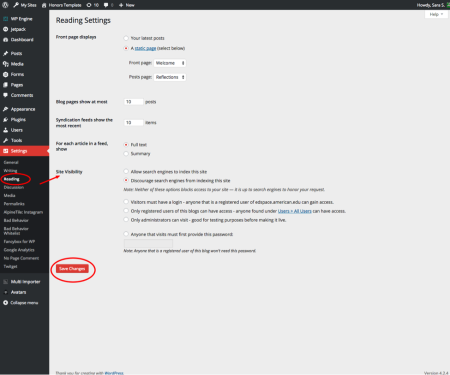450x375 pixels.
Task: Open the WordPress logo menu
Action: (5, 5)
